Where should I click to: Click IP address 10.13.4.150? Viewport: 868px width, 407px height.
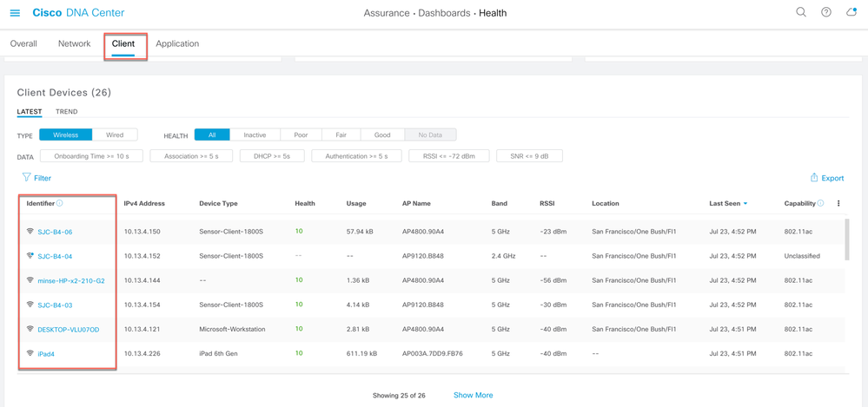[x=142, y=233]
